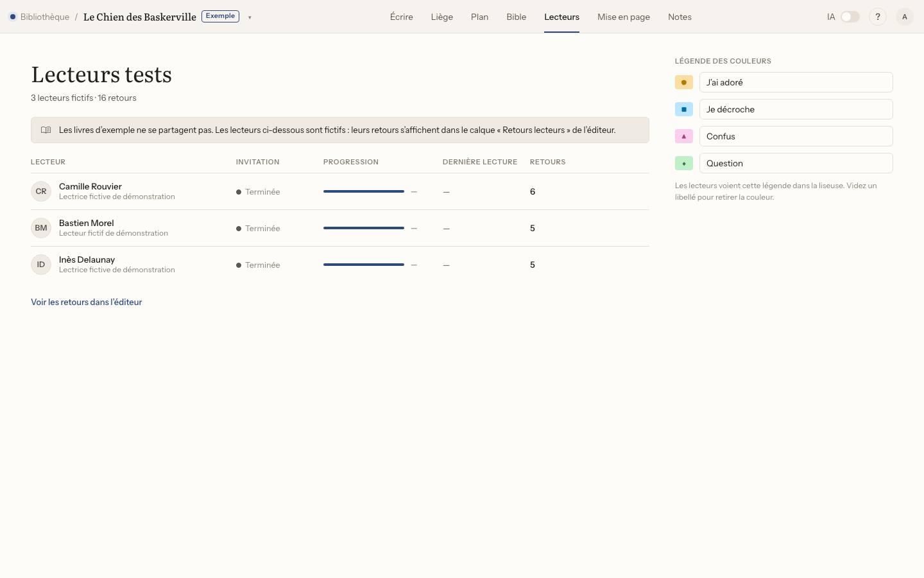This screenshot has height=578, width=924.
Task: Open the help question mark icon
Action: tap(878, 17)
